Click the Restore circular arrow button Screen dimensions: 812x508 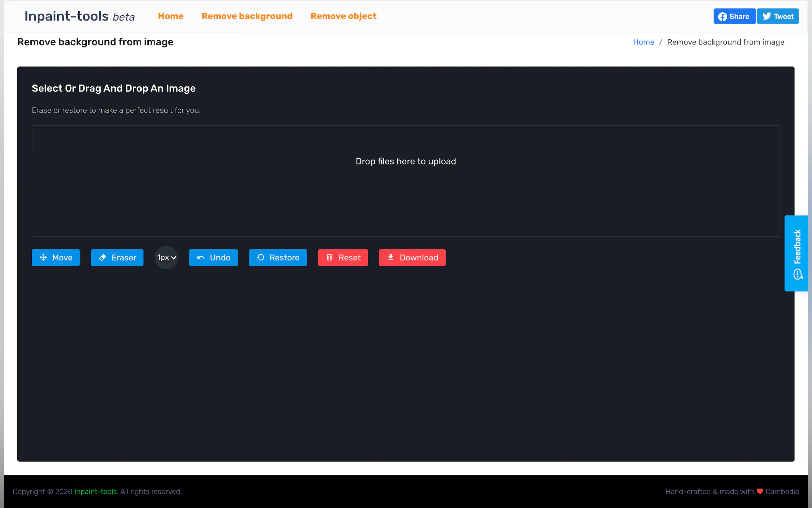tap(277, 258)
